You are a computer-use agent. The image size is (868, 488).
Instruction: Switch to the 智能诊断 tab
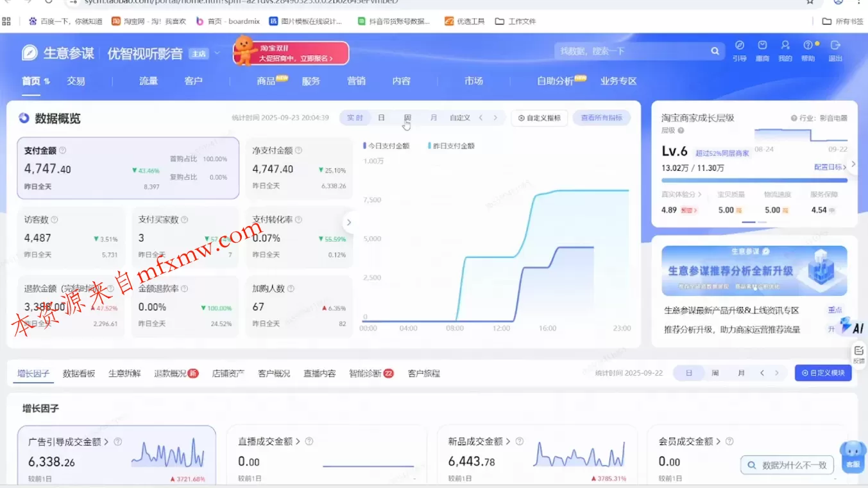pos(365,373)
